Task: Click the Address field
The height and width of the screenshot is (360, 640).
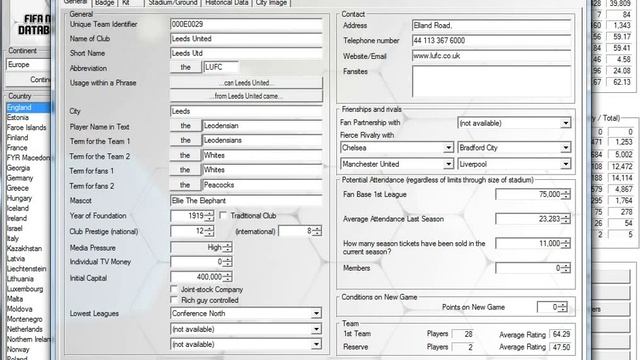Action: pyautogui.click(x=491, y=25)
